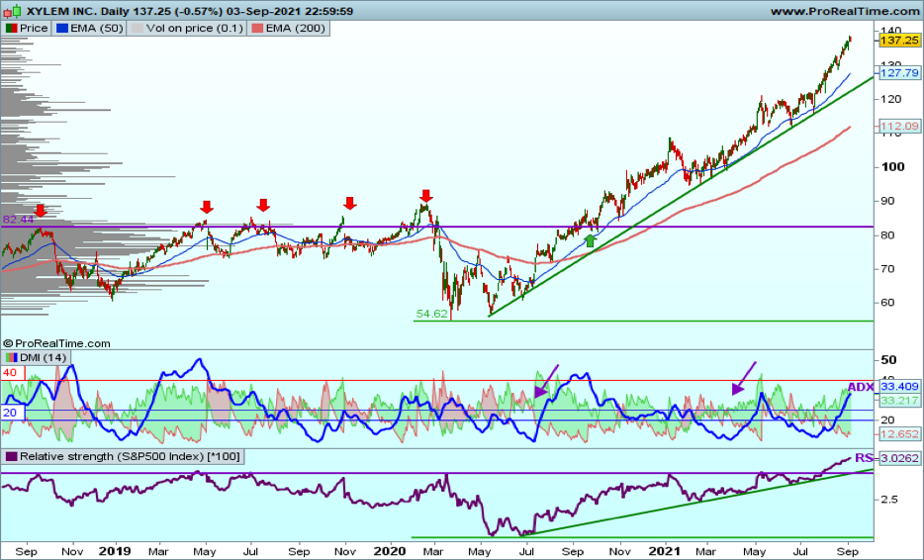Open the Vol on price (0.1) label
924x560 pixels.
[x=194, y=29]
